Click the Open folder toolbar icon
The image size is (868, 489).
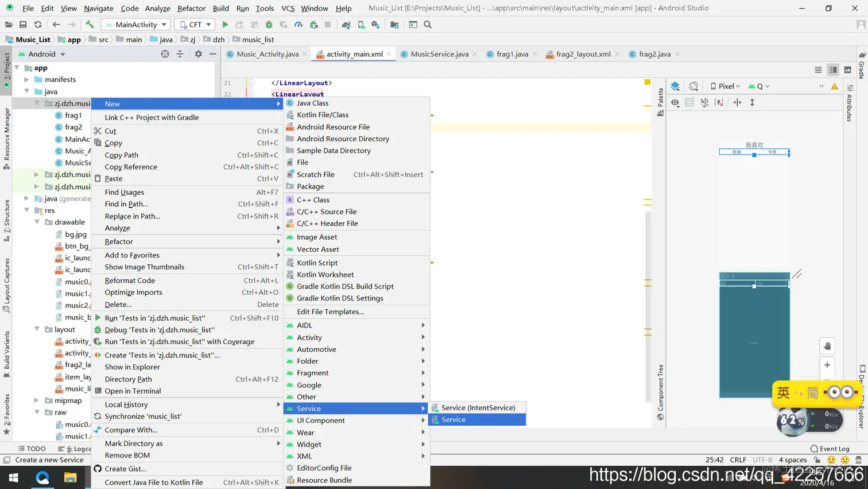[9, 25]
